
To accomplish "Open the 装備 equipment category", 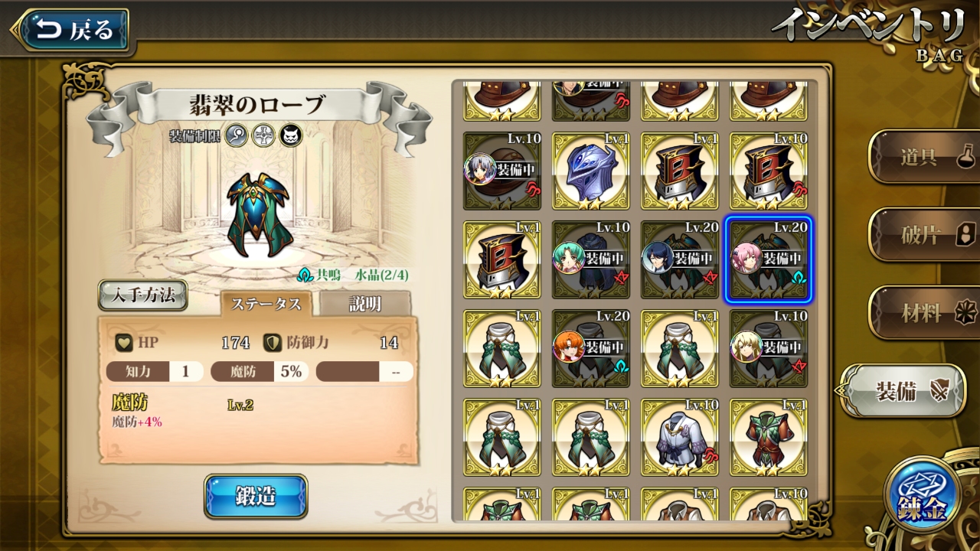I will coord(904,391).
